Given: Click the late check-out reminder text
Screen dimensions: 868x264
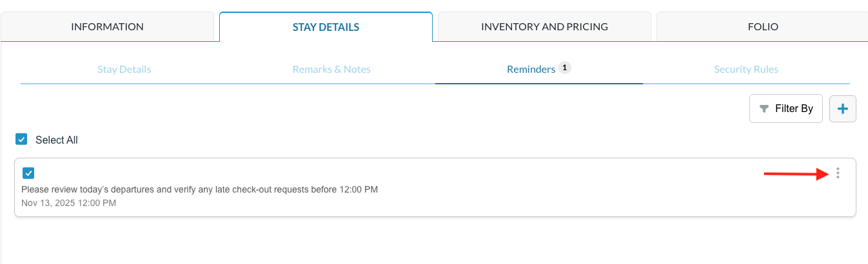Looking at the screenshot, I should (x=199, y=189).
